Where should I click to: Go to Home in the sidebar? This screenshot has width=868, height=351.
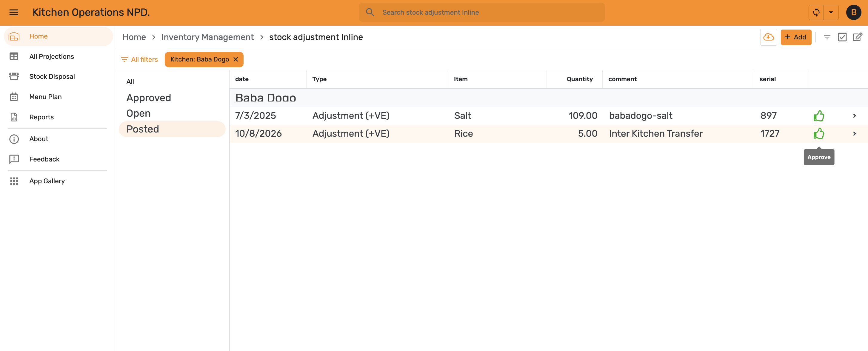58,36
